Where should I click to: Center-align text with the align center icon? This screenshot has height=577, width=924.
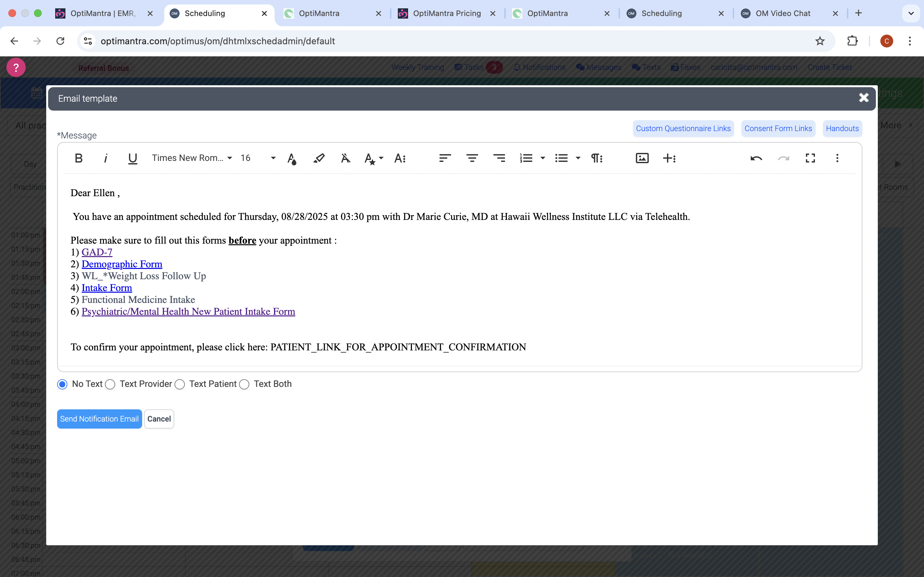472,158
